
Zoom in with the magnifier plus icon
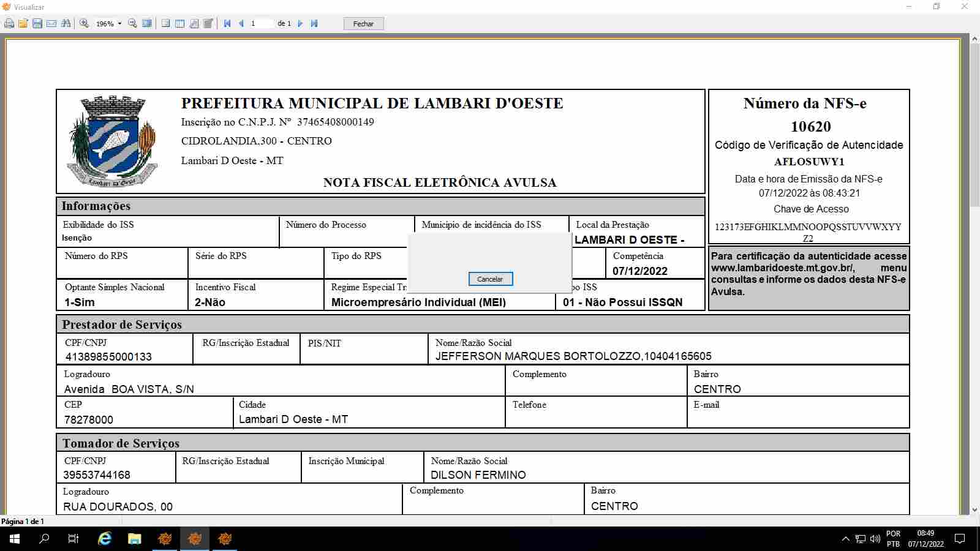pyautogui.click(x=85, y=24)
